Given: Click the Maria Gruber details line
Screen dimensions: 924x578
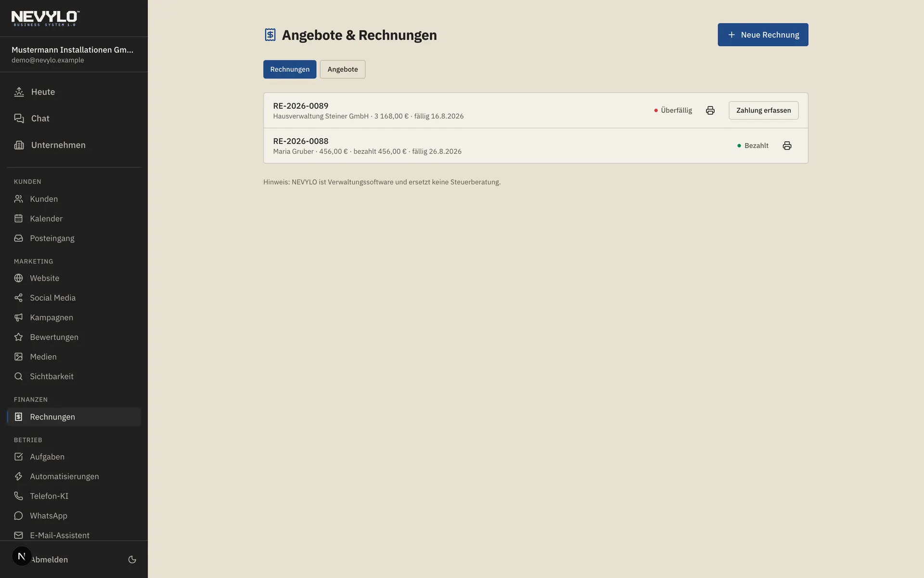Looking at the screenshot, I should 367,151.
